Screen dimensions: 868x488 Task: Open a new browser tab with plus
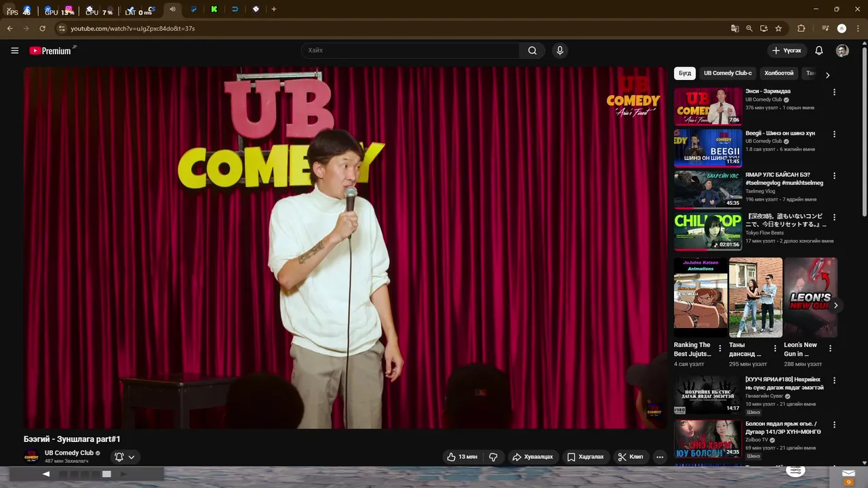(274, 9)
